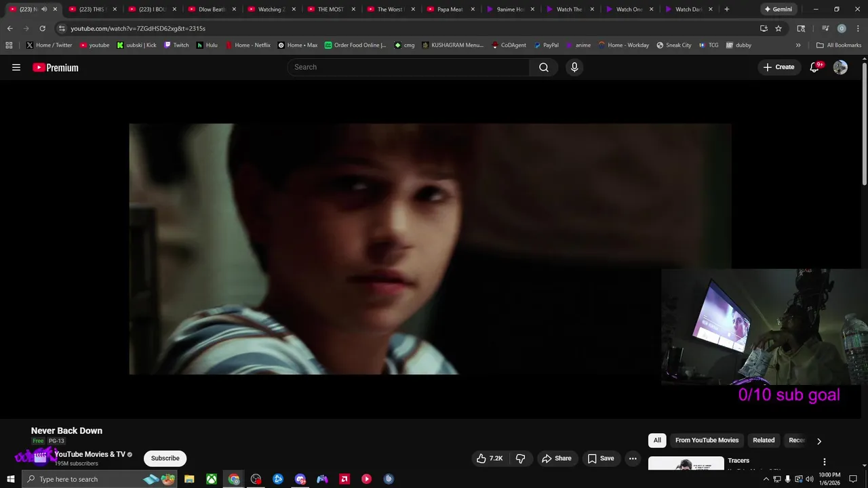Open the volume speaker tray icon
Viewport: 868px width, 488px height.
point(810,479)
